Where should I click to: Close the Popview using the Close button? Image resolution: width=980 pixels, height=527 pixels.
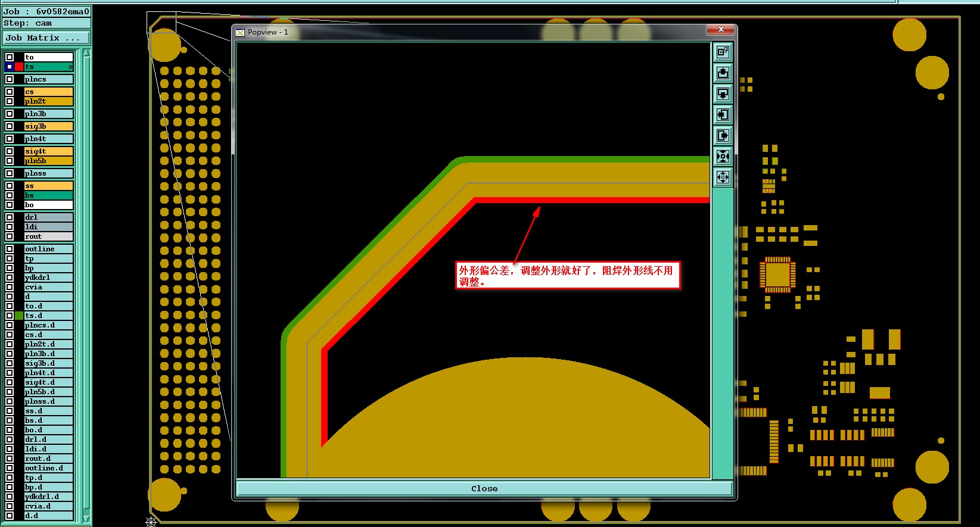[x=484, y=488]
